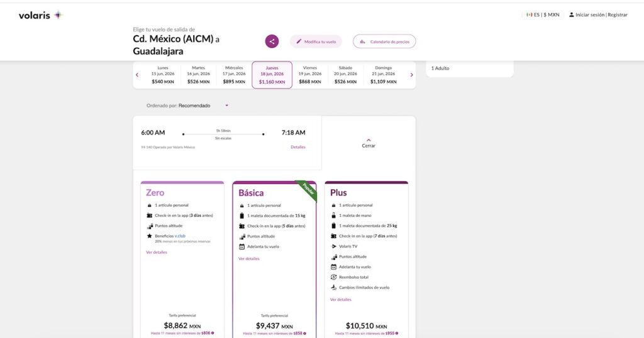The height and width of the screenshot is (338, 644).
Task: Click Básica 15 kg checked bag icon
Action: (x=242, y=215)
